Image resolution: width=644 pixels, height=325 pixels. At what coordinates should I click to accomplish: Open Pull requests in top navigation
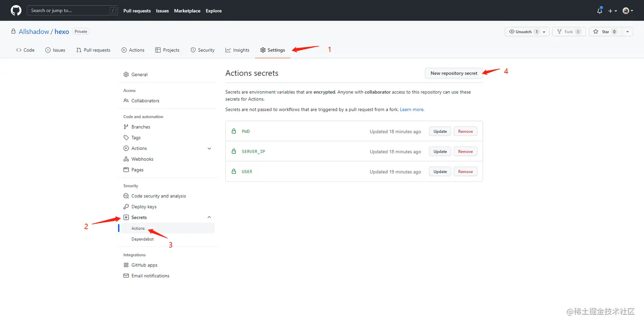pos(137,11)
